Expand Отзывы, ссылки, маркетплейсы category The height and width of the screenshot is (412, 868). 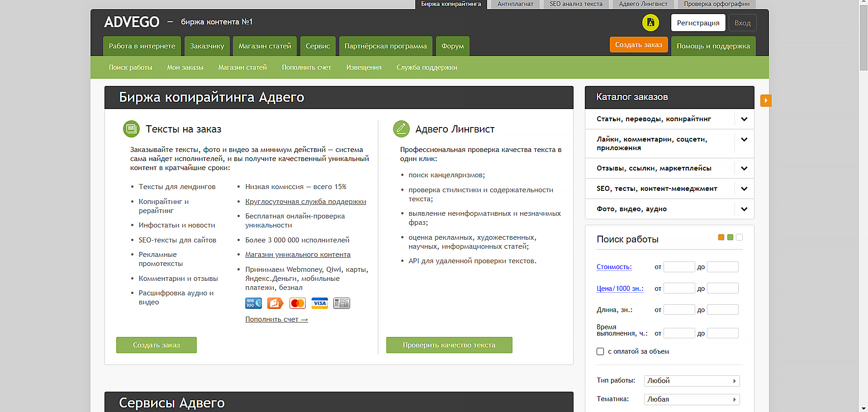click(744, 168)
